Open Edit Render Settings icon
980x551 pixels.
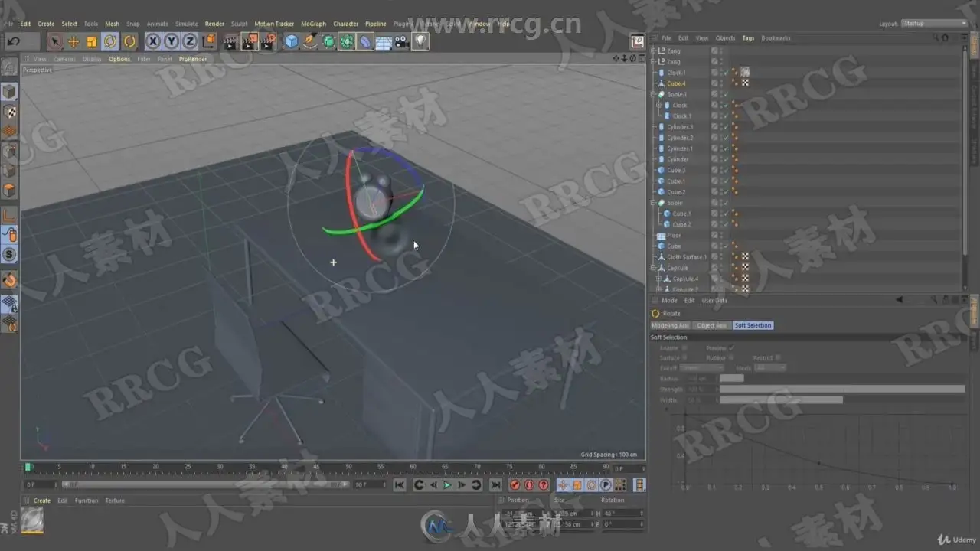(x=268, y=41)
